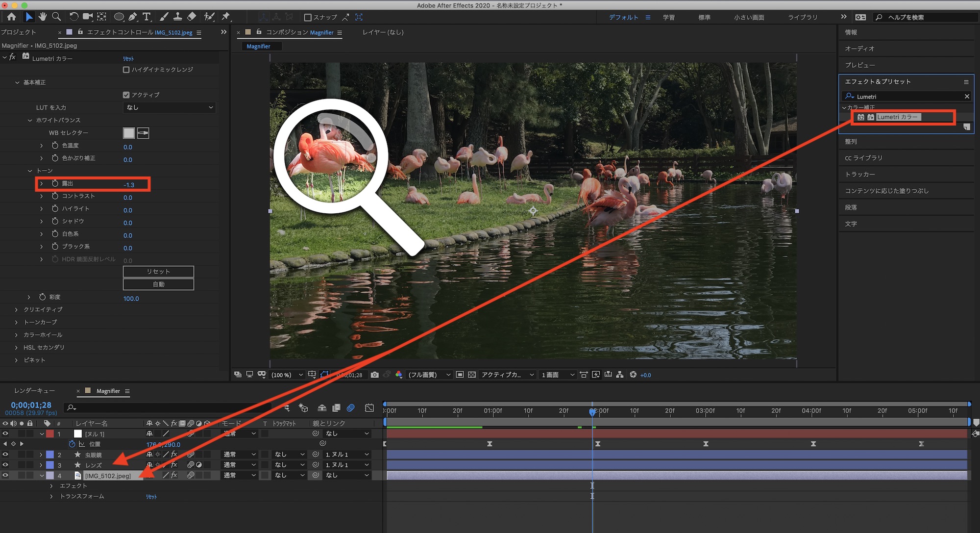
Task: Open the LUT を入力 dropdown
Action: coord(169,107)
